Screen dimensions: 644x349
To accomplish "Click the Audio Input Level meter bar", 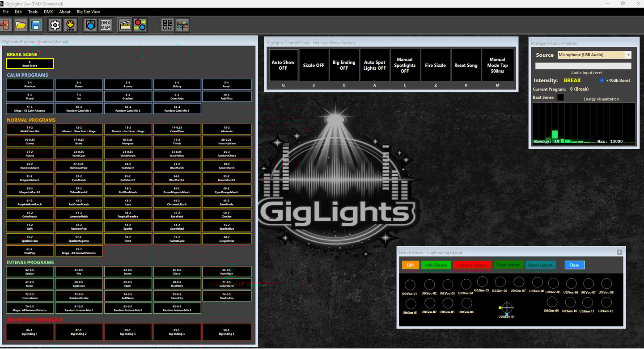I will coord(583,66).
